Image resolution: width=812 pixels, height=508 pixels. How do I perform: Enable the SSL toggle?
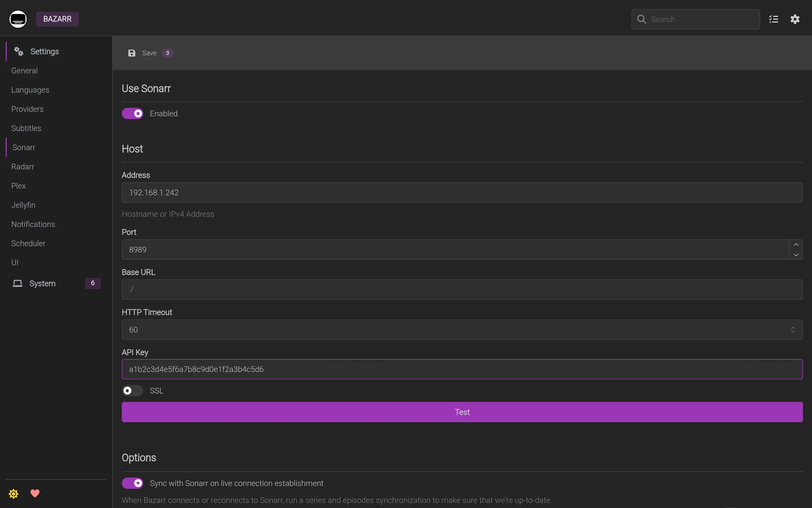point(132,391)
